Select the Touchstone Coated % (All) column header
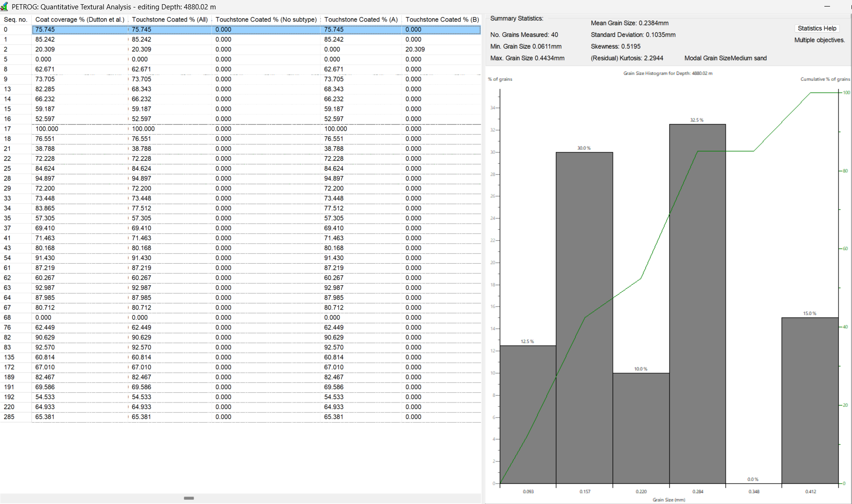852x504 pixels. click(x=169, y=20)
